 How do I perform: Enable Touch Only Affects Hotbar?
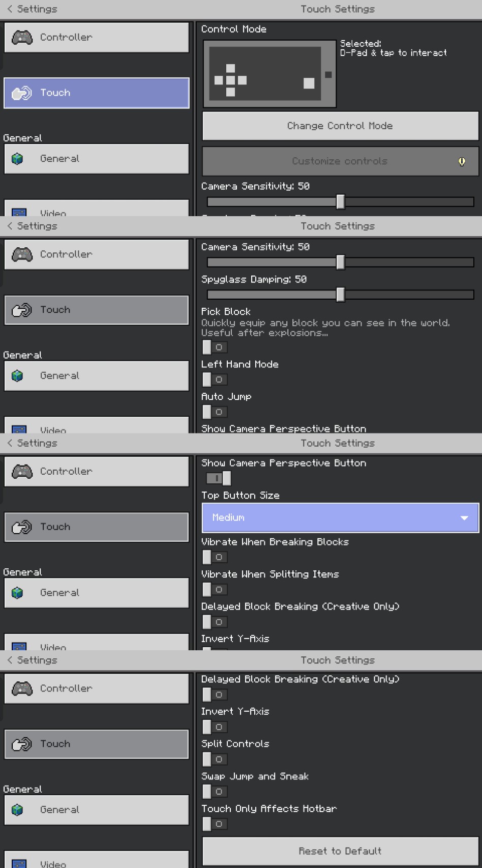[214, 824]
